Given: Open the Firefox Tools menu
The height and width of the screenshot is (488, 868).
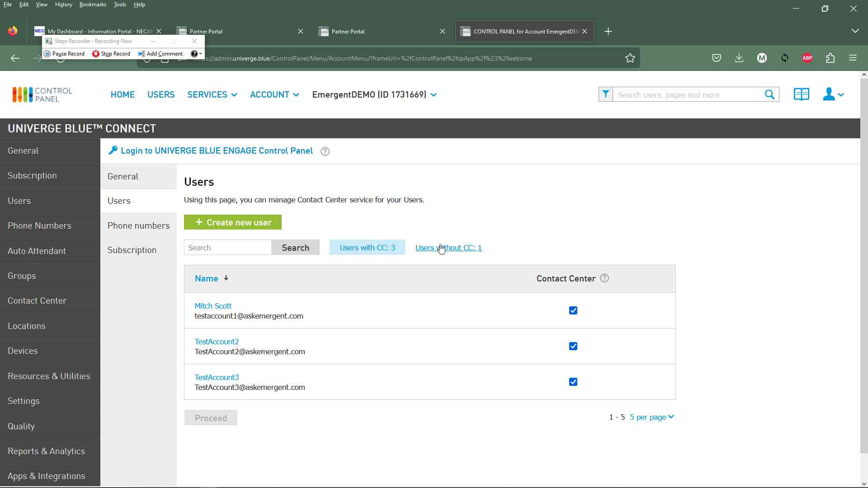Looking at the screenshot, I should (x=120, y=5).
